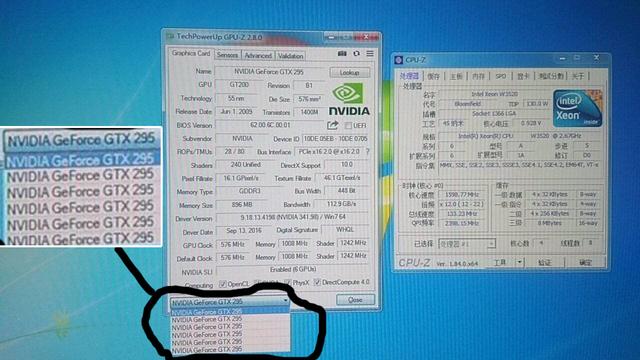640x360 pixels.
Task: Click the WHQL digital signature value
Action: tap(345, 229)
